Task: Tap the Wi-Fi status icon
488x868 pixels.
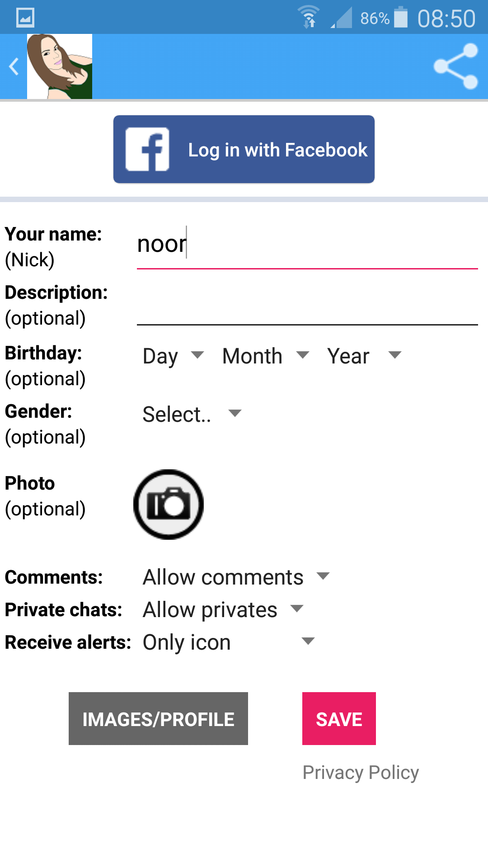Action: click(309, 18)
